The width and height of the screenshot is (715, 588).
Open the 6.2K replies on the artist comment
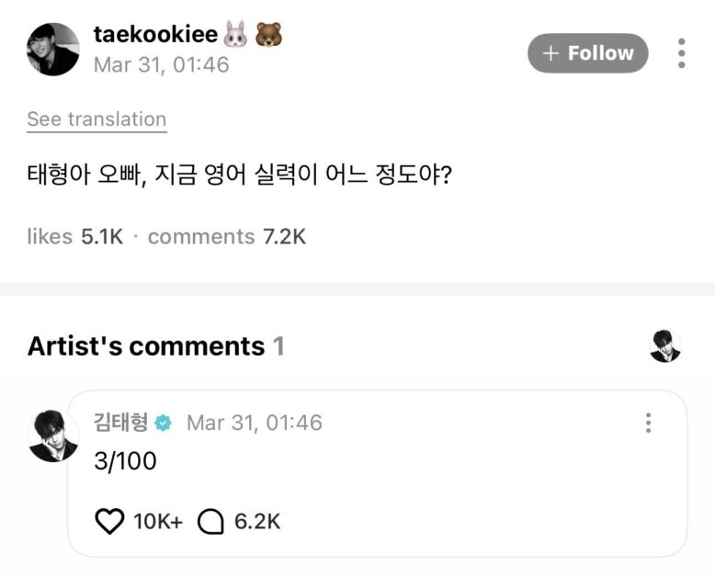point(257,522)
